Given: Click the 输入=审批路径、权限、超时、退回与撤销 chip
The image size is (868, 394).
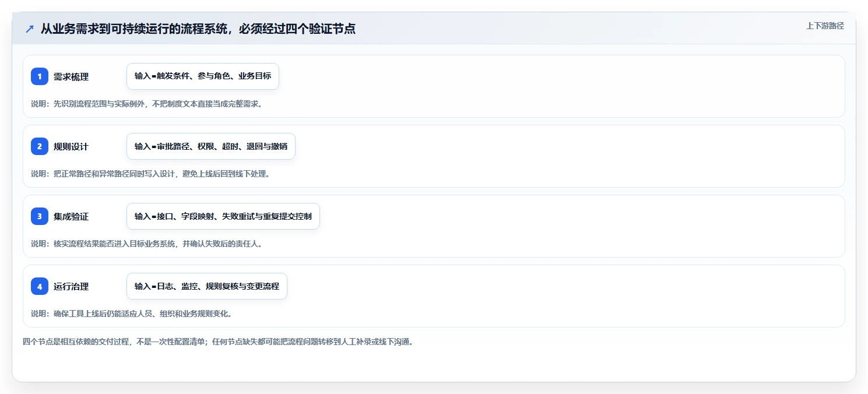Looking at the screenshot, I should click(211, 146).
